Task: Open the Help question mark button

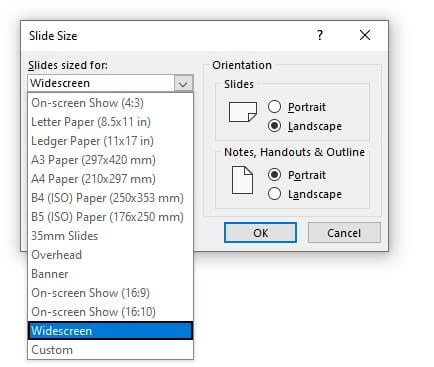Action: click(320, 35)
